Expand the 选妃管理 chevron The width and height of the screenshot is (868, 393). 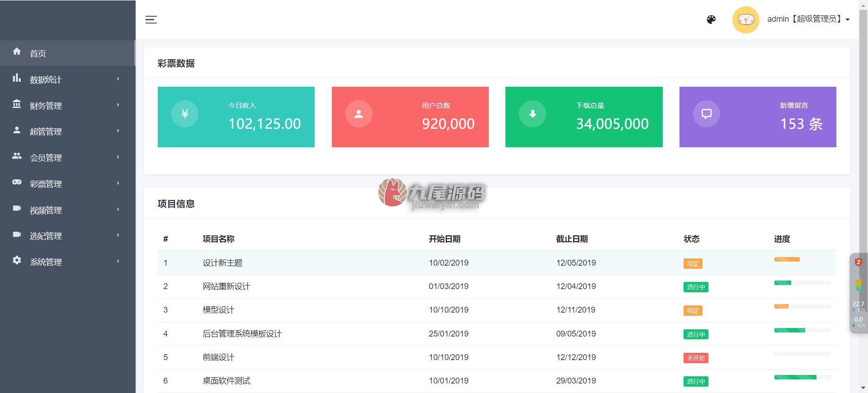(x=118, y=235)
